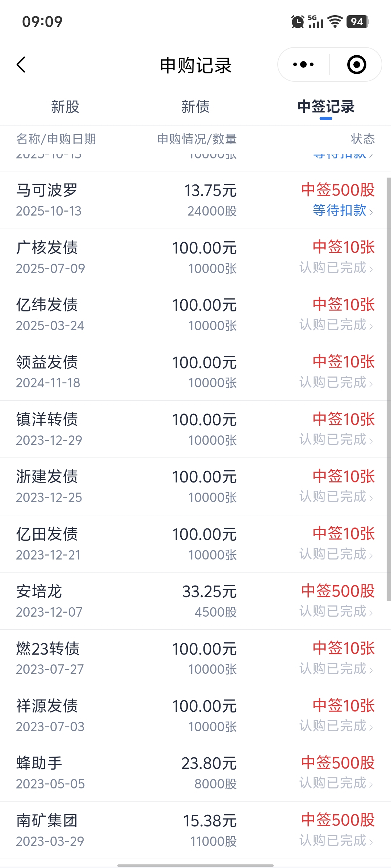Tap the alarm clock status icon
This screenshot has width=391, height=868.
point(298,22)
